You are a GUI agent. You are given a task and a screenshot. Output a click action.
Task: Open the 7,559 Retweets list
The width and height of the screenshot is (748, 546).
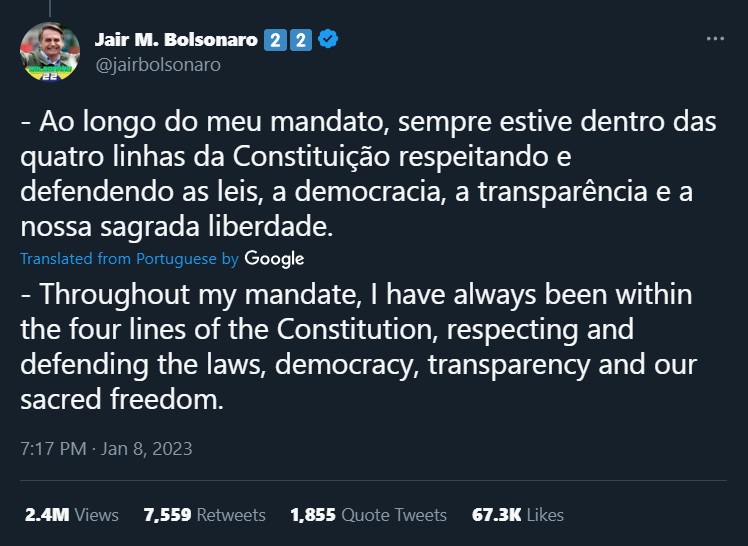pyautogui.click(x=205, y=515)
